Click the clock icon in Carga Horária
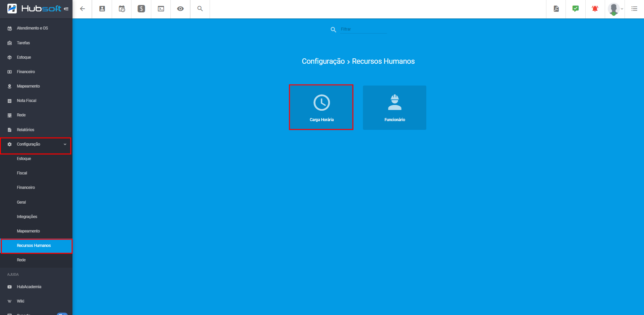This screenshot has width=644, height=315. pyautogui.click(x=322, y=102)
